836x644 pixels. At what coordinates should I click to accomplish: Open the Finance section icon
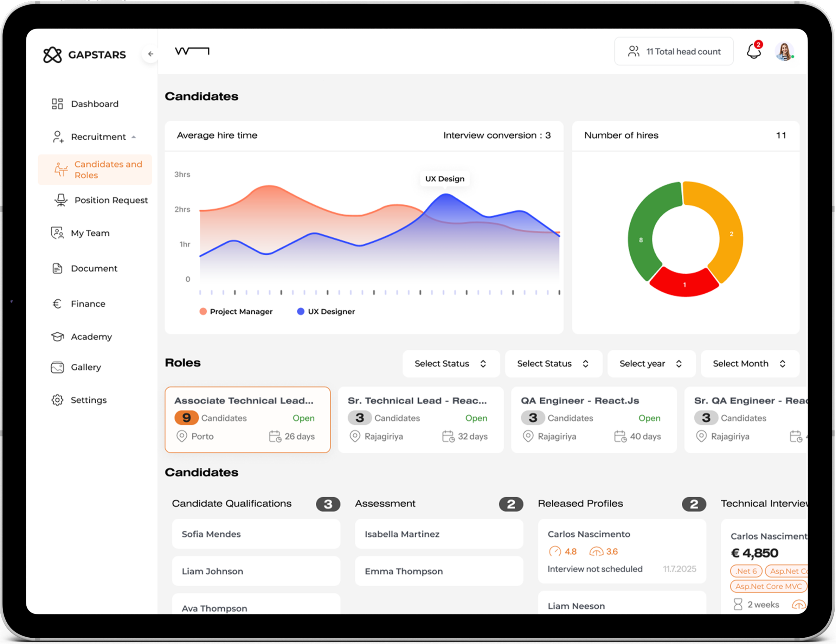[57, 304]
